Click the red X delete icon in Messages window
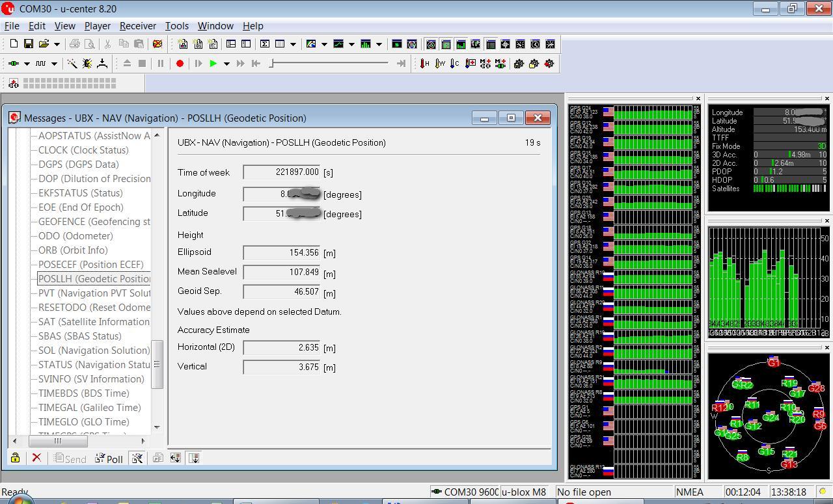 [36, 458]
